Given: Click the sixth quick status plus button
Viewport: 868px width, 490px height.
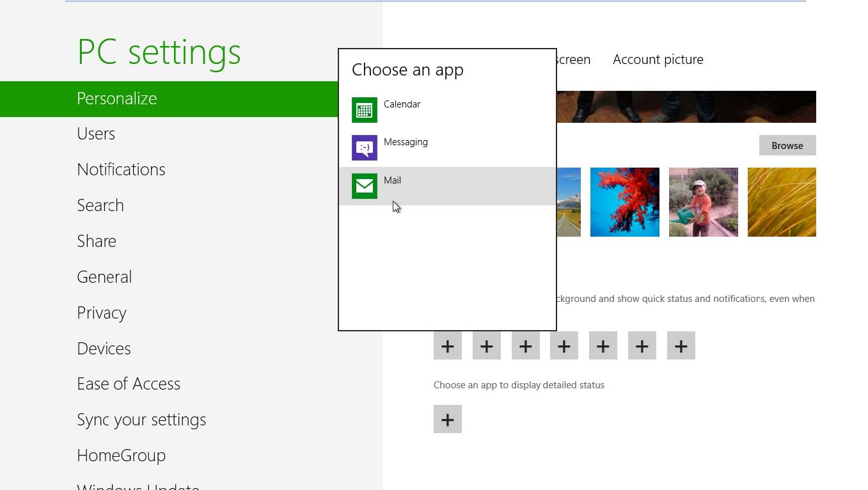Looking at the screenshot, I should 642,346.
